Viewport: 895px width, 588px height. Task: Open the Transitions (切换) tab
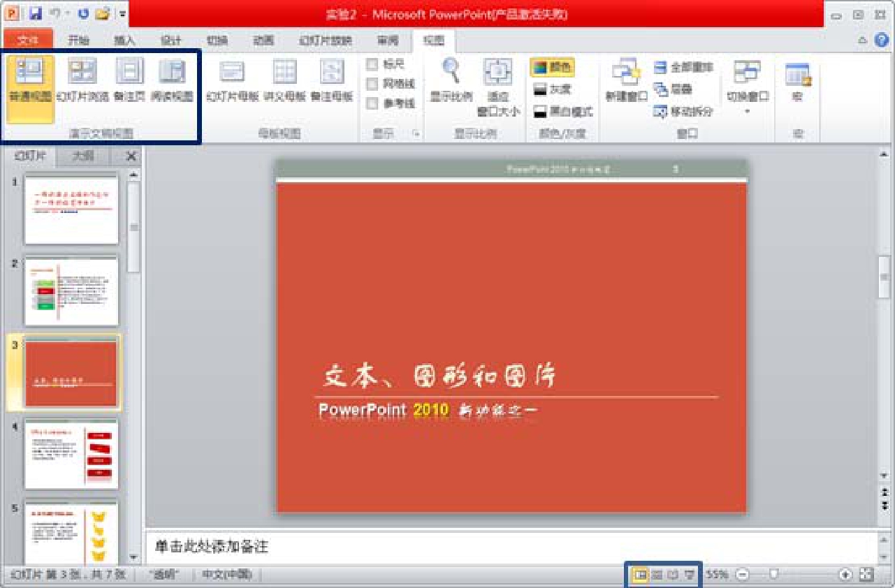[x=217, y=41]
